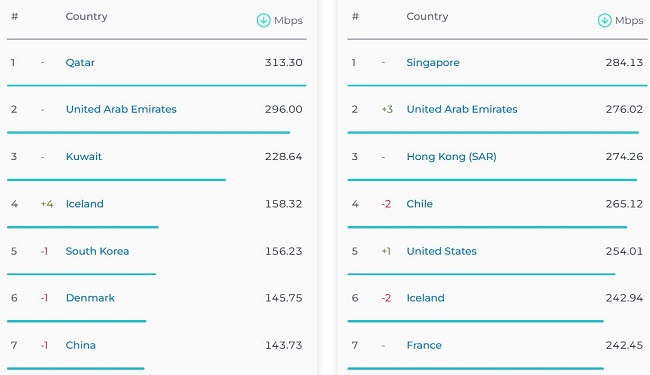Click download icon in left table header
Screen dimensions: 650x375
coord(263,20)
